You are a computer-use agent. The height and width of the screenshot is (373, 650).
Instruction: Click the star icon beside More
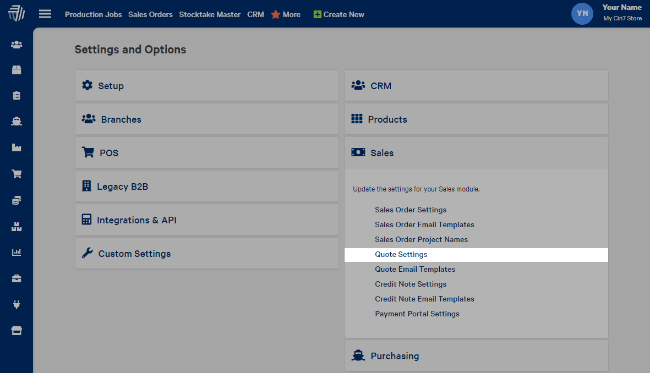[276, 15]
